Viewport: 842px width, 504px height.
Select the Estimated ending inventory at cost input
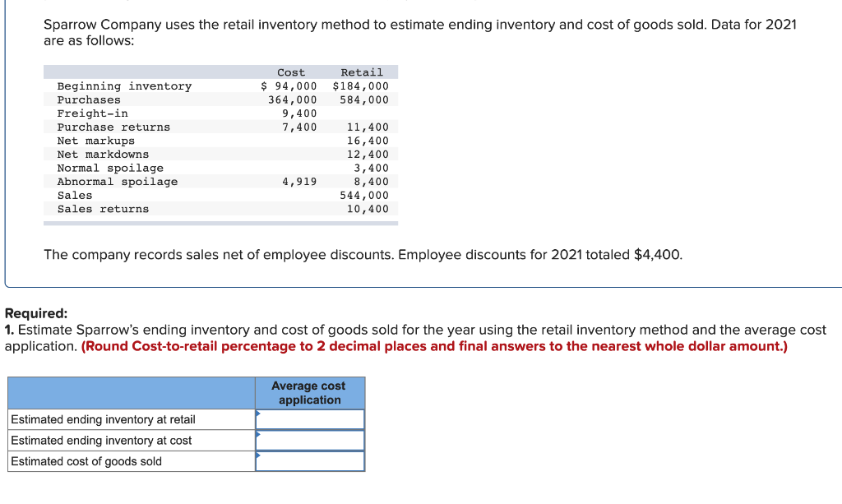(x=310, y=440)
